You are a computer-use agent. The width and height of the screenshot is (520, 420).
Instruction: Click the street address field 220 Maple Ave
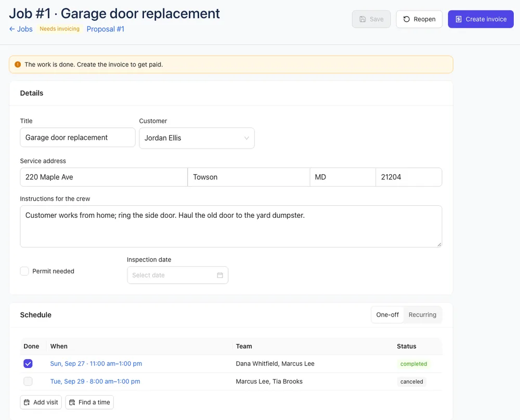[104, 177]
